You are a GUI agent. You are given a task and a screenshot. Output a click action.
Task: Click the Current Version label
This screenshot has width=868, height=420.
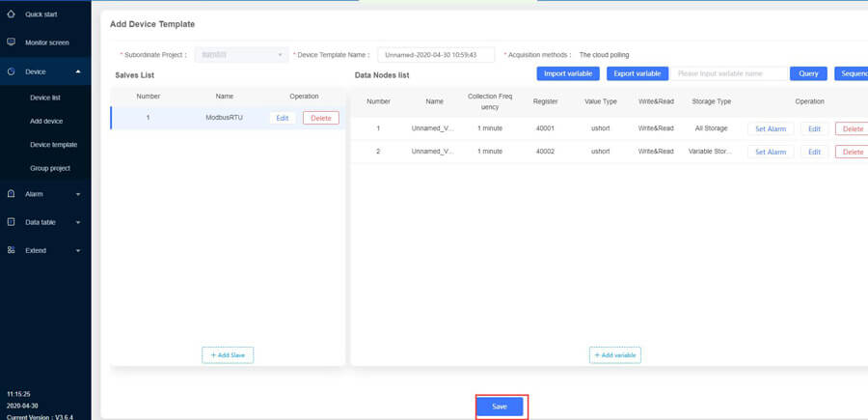pyautogui.click(x=40, y=417)
